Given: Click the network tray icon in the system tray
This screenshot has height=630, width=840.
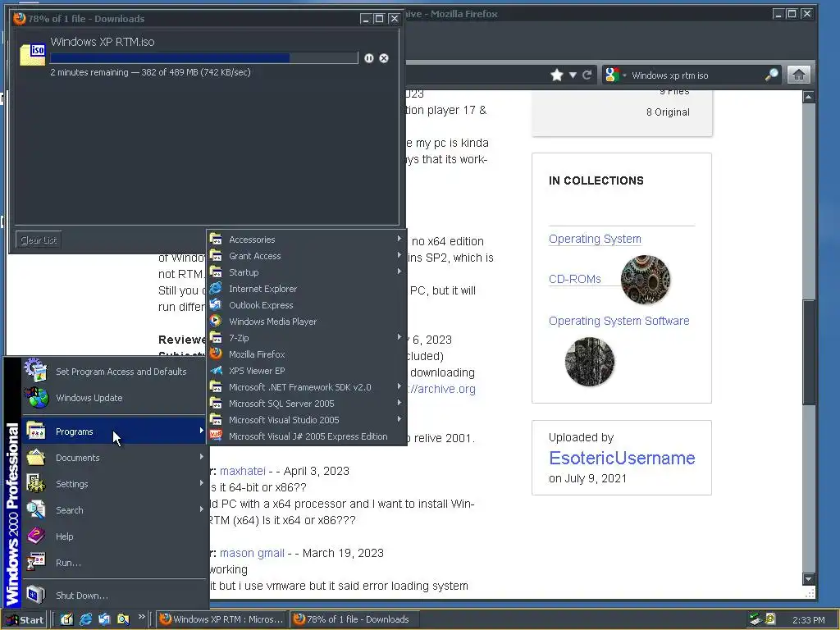Looking at the screenshot, I should click(756, 619).
